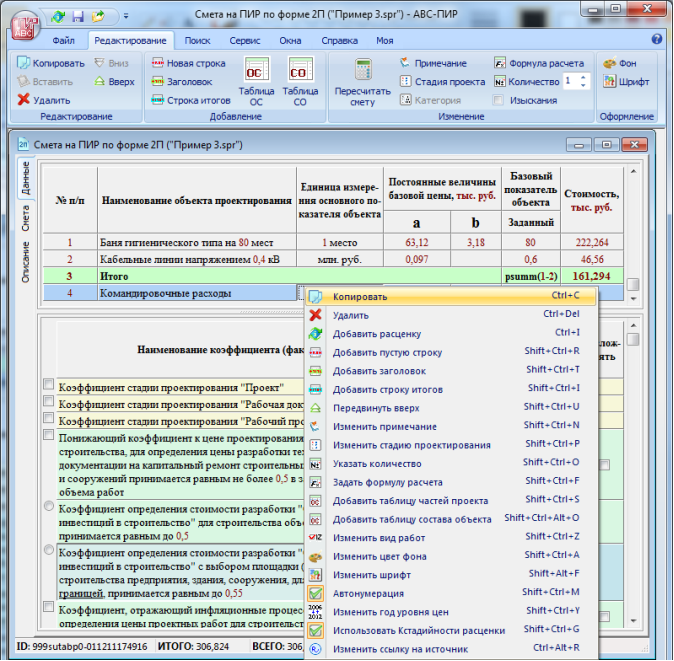
Task: Choose Указать количество menu entry
Action: click(451, 463)
